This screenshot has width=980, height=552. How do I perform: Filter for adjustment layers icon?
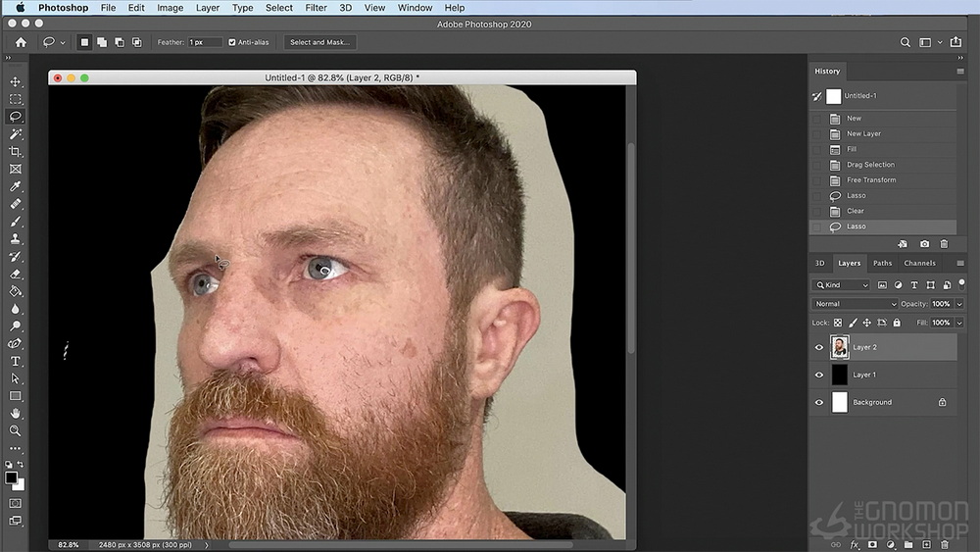tap(898, 285)
